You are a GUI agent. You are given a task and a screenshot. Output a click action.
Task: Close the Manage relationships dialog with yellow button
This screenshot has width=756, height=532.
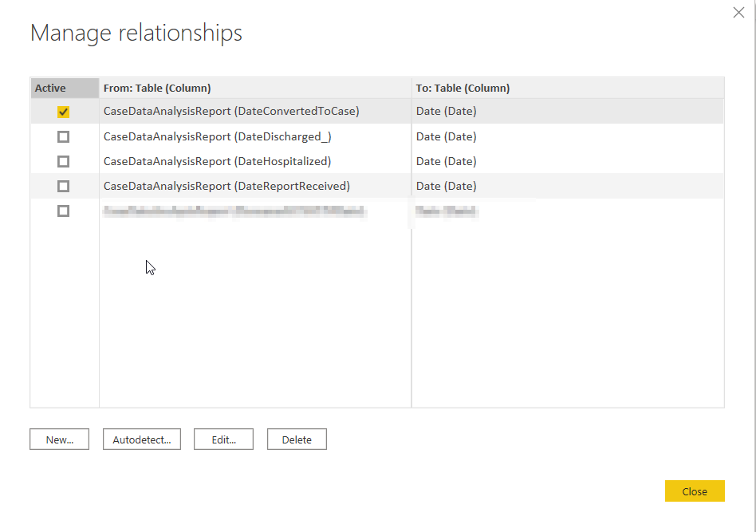coord(695,491)
